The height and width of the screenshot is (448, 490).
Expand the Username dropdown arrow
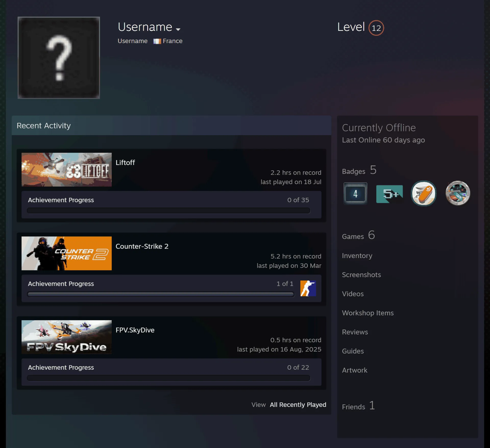pos(178,29)
